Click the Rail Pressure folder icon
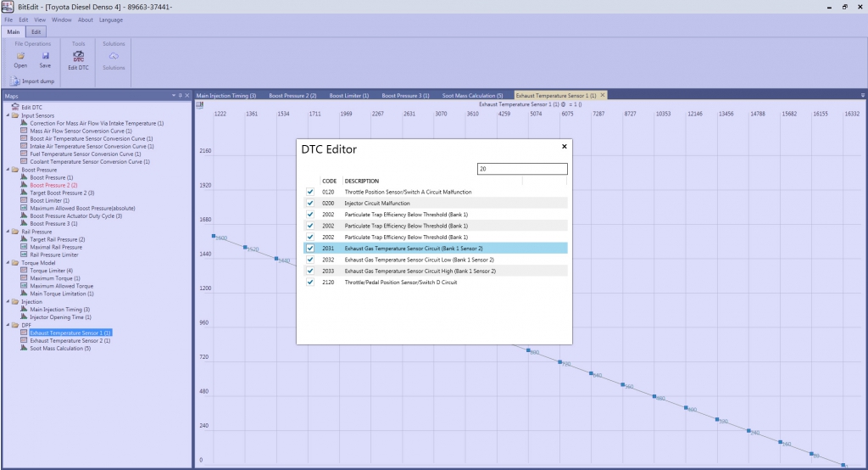868x470 pixels. coord(15,232)
